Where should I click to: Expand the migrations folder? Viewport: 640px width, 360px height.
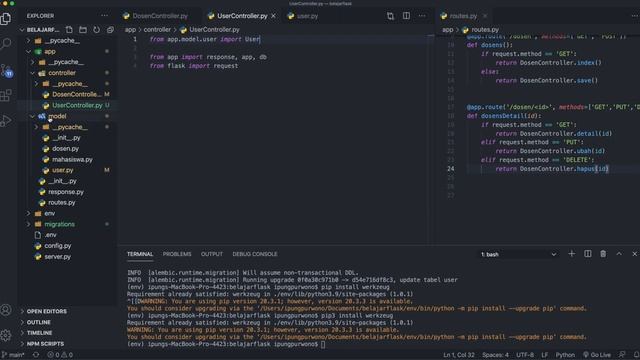29,224
